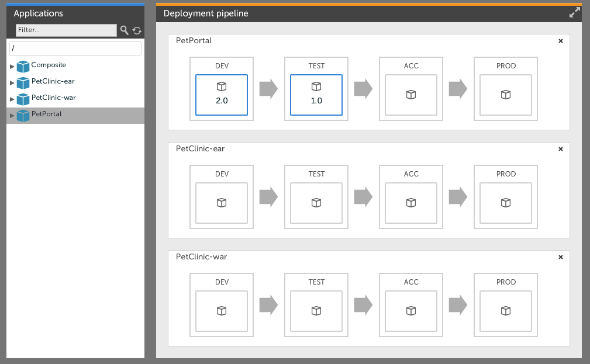
Task: Click the PetClinic-ear application cube icon
Action: pyautogui.click(x=23, y=82)
